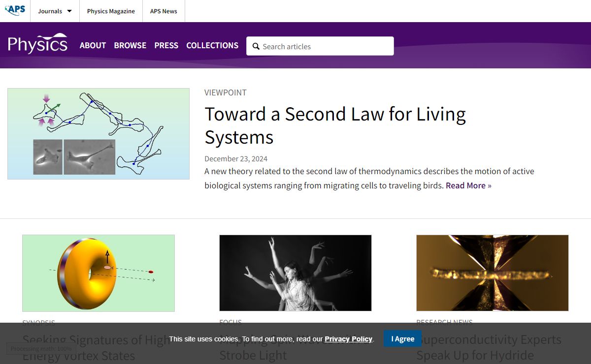Click the Privacy Policy link
The width and height of the screenshot is (591, 364).
(348, 339)
